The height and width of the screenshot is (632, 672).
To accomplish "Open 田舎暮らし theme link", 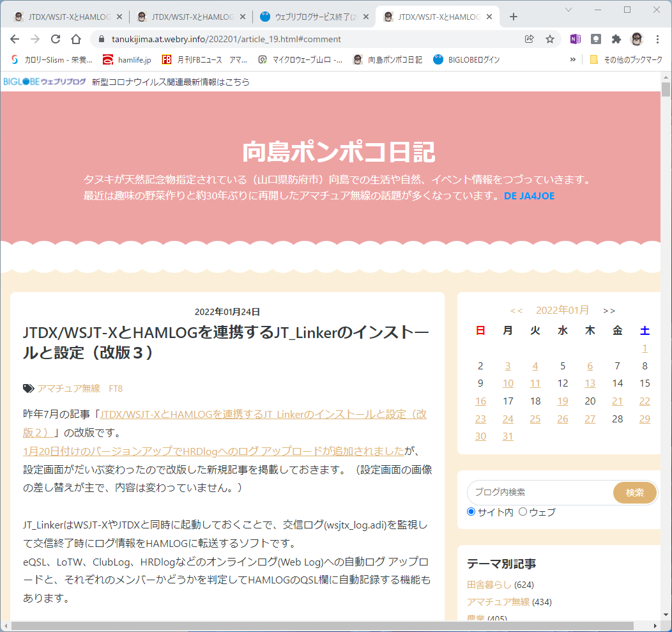I will (x=489, y=585).
